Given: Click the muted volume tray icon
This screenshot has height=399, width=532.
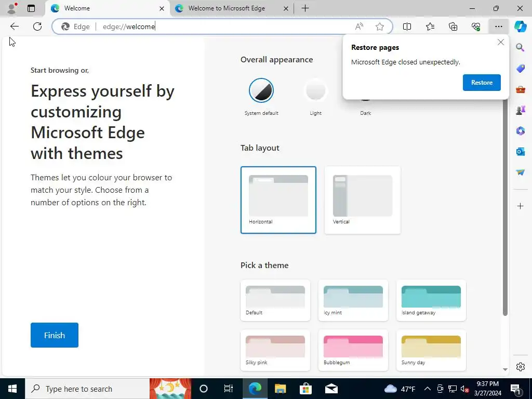Looking at the screenshot, I should tap(465, 389).
